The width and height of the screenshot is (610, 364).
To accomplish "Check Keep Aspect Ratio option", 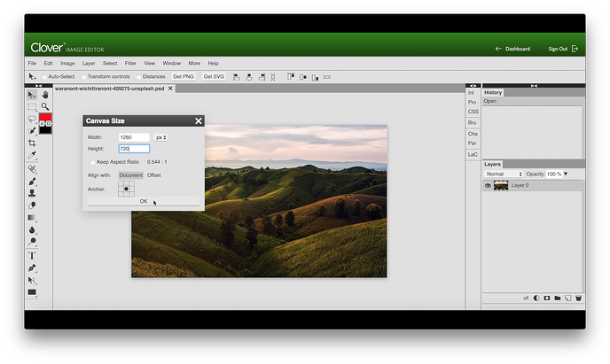I will coord(92,162).
